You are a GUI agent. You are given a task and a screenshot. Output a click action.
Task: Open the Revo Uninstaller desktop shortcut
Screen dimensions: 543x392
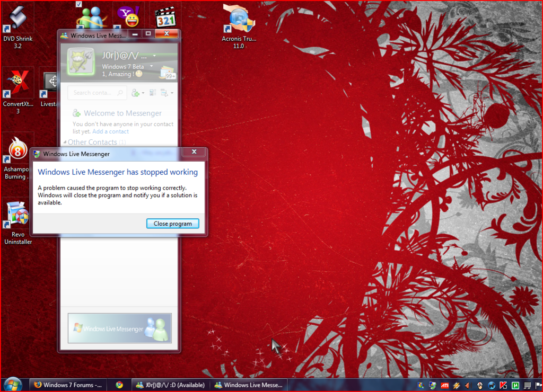(17, 223)
